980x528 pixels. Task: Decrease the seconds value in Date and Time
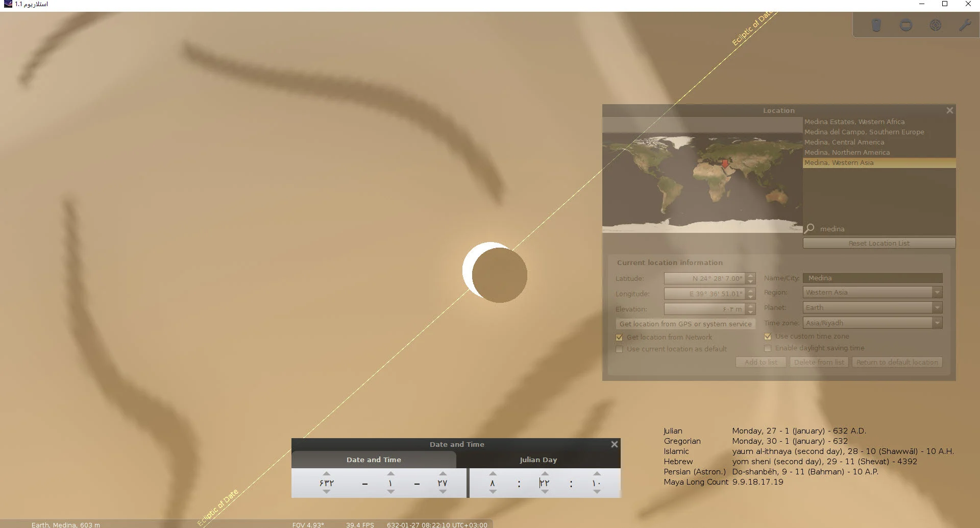click(597, 492)
